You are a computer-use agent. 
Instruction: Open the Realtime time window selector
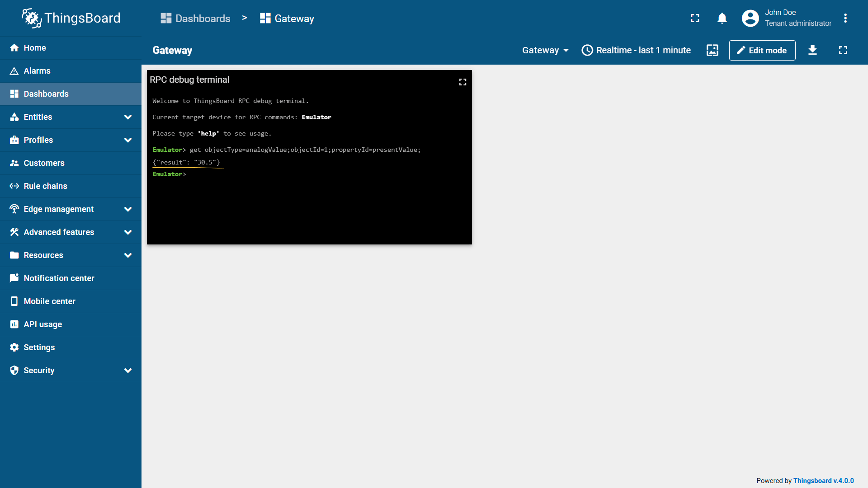636,50
